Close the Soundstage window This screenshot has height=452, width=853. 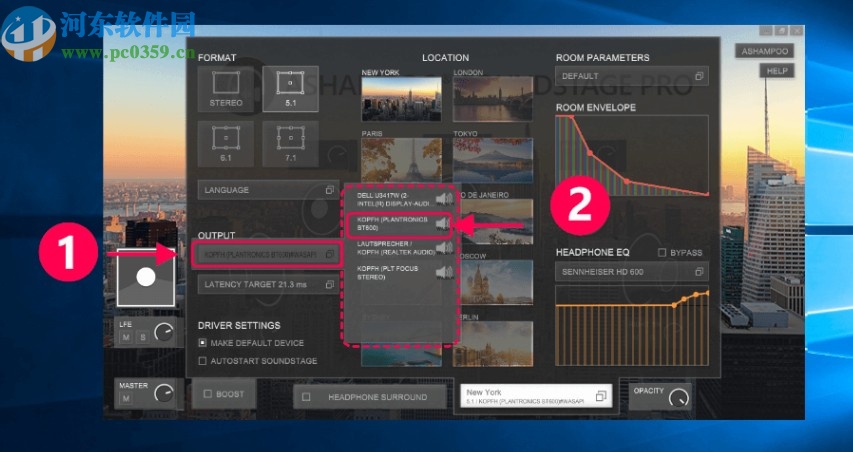796,31
